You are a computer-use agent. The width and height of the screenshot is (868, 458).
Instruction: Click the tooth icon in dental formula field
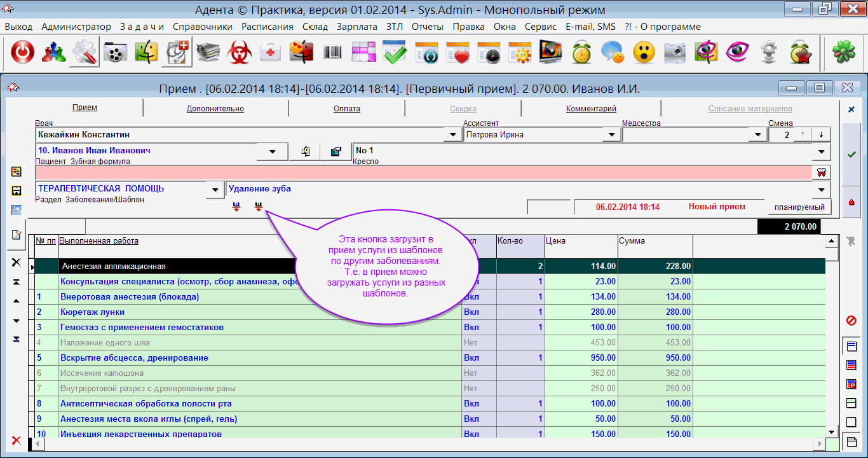821,172
